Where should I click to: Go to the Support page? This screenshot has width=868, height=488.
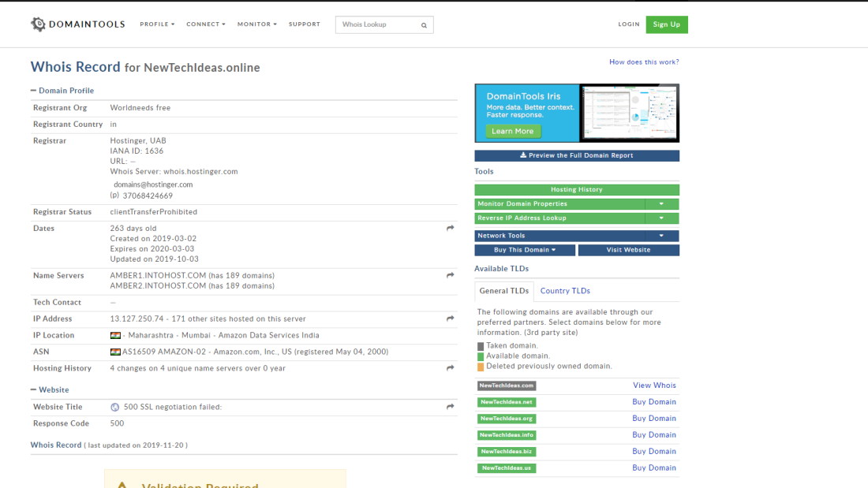point(305,24)
